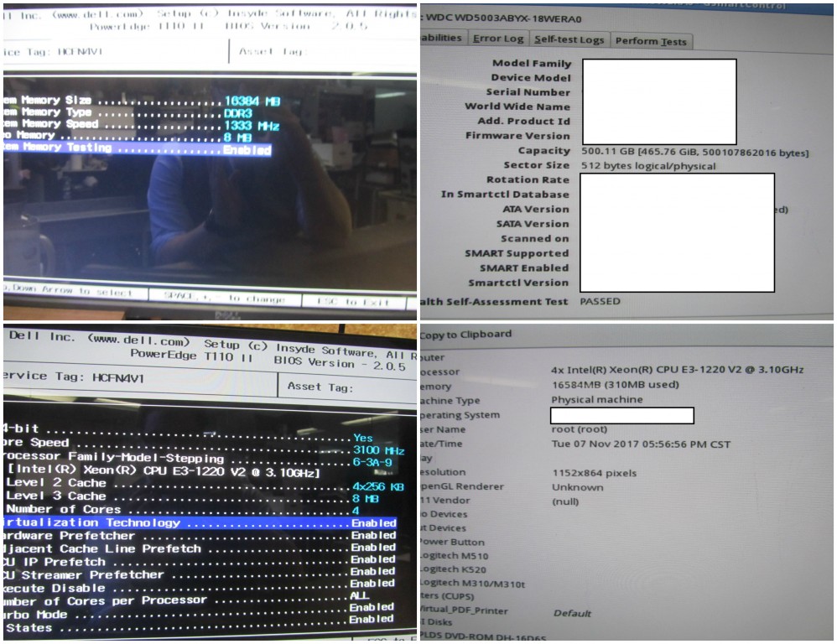Click the 1333 MHz memory speed value
Viewport: 837px width, 644px height.
[x=252, y=126]
